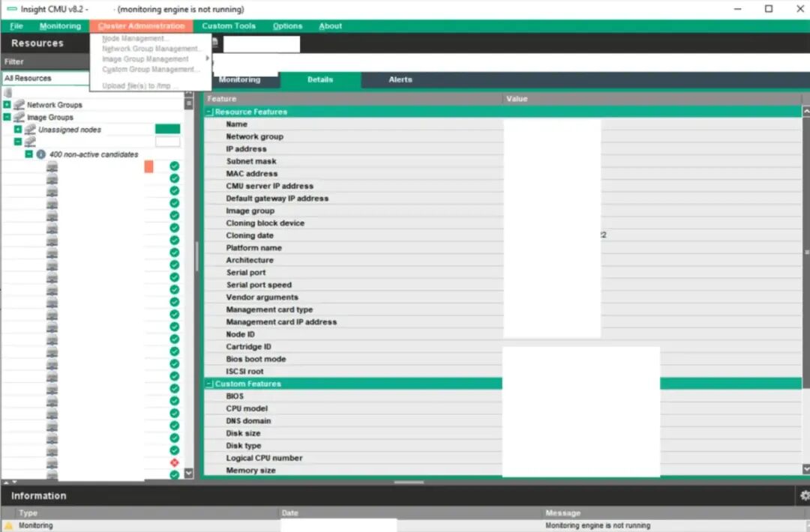This screenshot has height=532, width=810.
Task: Click the details table scroll up arrow
Action: click(x=805, y=112)
